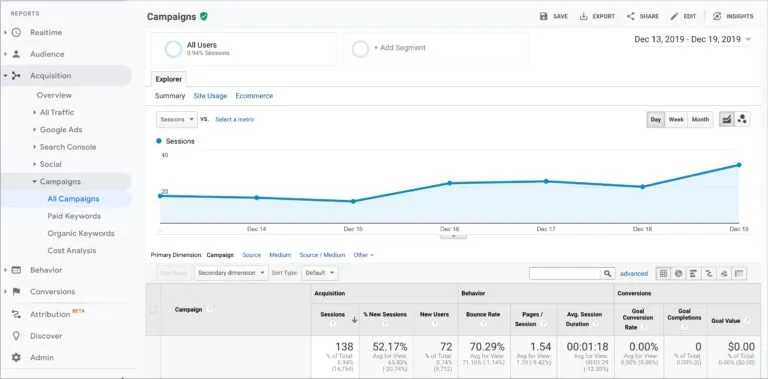768x379 pixels.
Task: Switch to the Site Usage tab
Action: [x=210, y=96]
